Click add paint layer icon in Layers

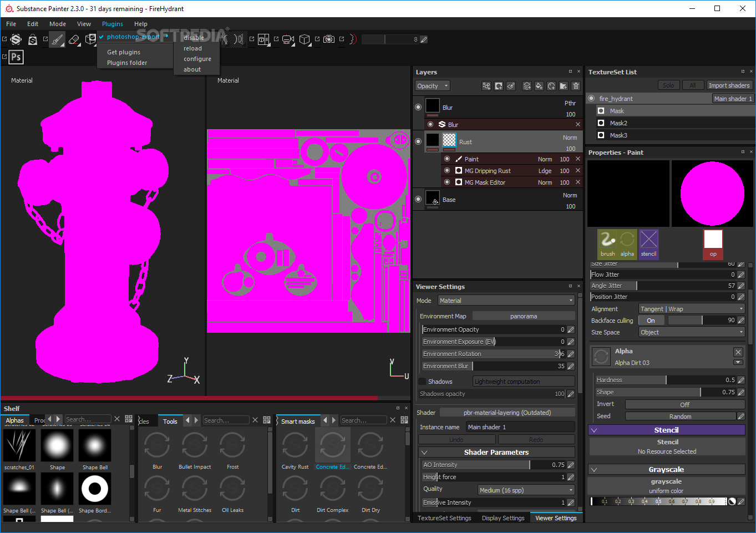(x=511, y=86)
